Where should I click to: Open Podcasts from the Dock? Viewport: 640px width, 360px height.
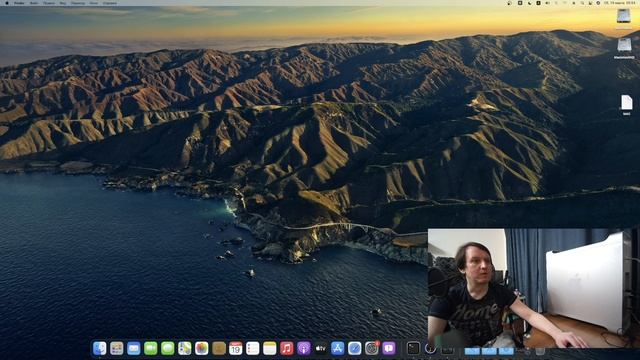point(304,348)
